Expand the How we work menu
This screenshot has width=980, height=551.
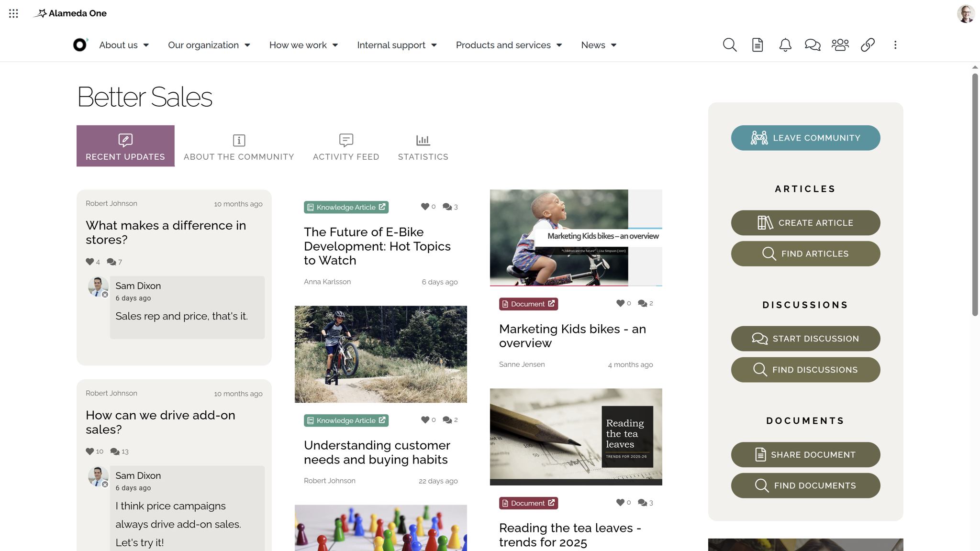(x=304, y=45)
